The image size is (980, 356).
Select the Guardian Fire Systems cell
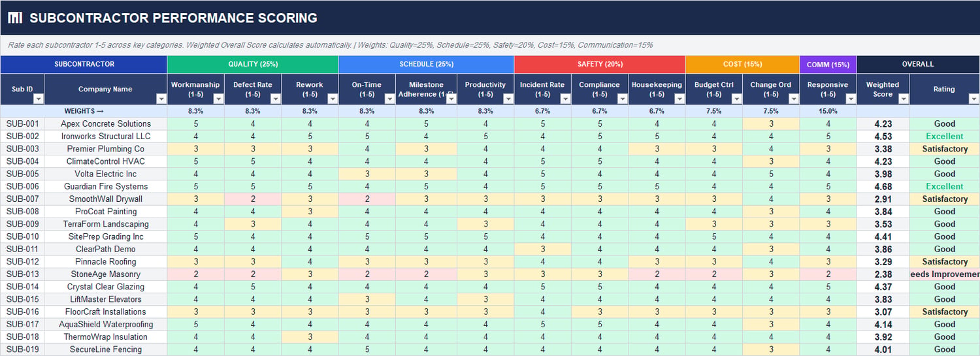(106, 186)
